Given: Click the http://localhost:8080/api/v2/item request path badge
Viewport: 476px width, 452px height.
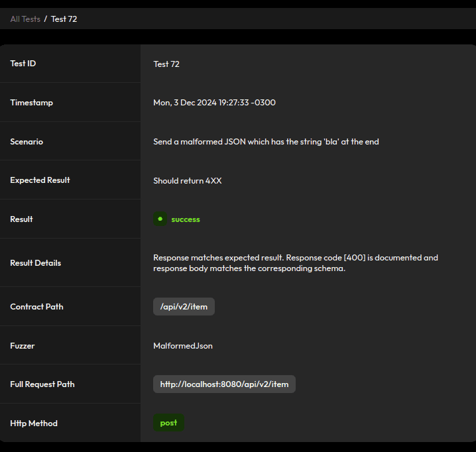Looking at the screenshot, I should click(224, 384).
